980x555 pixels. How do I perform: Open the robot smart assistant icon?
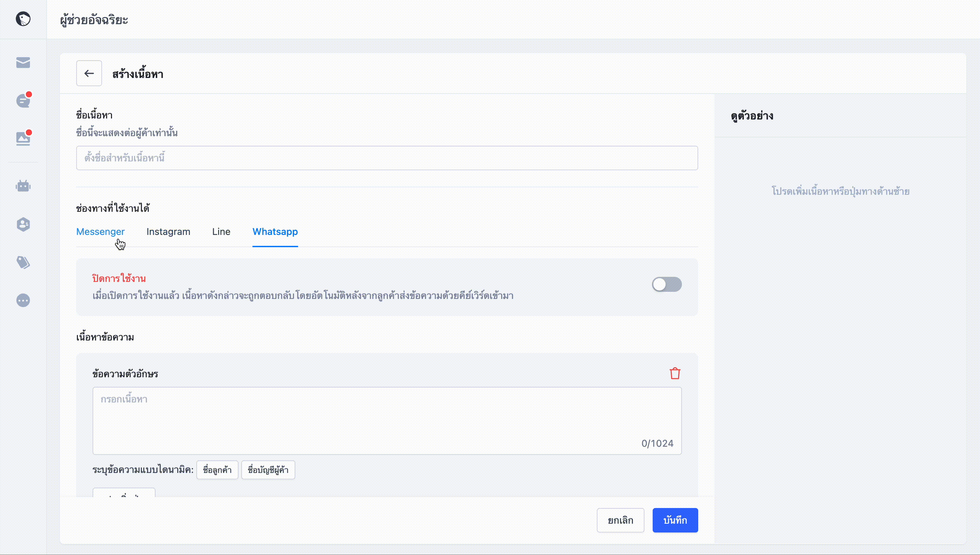(x=23, y=186)
